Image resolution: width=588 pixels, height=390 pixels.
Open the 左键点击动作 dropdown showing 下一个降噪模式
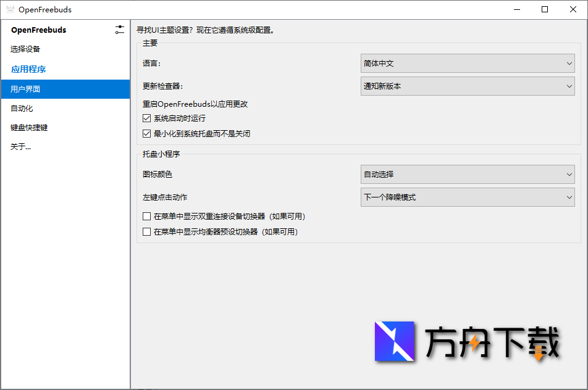click(468, 197)
